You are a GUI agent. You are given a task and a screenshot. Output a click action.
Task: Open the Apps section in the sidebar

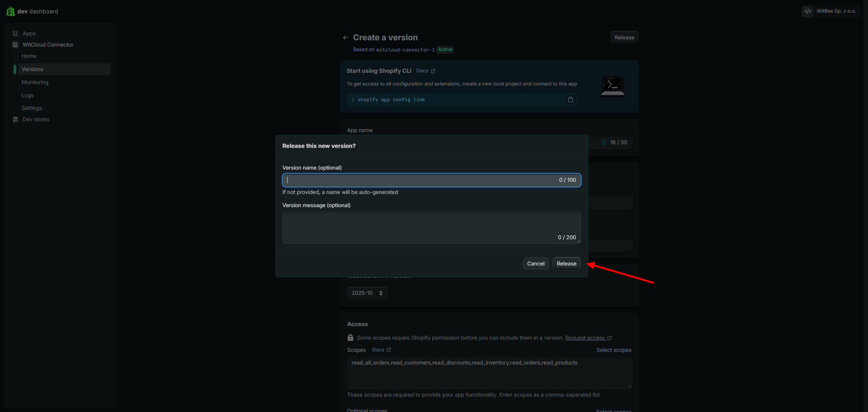pyautogui.click(x=29, y=33)
